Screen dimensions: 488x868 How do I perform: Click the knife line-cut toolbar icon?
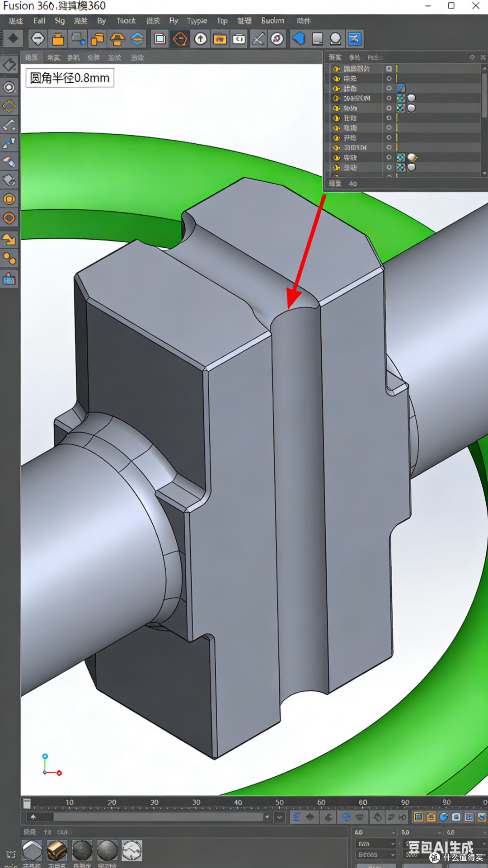coord(258,39)
